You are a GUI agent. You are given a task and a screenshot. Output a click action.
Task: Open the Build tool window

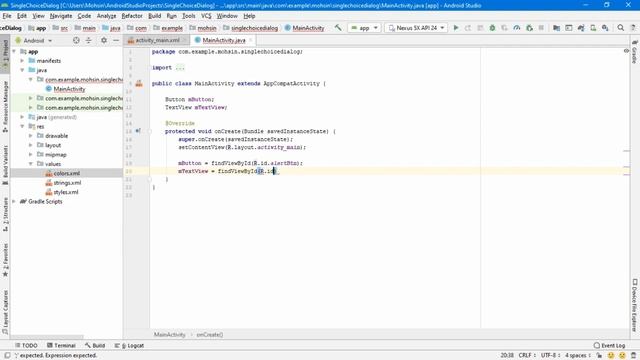pyautogui.click(x=95, y=345)
